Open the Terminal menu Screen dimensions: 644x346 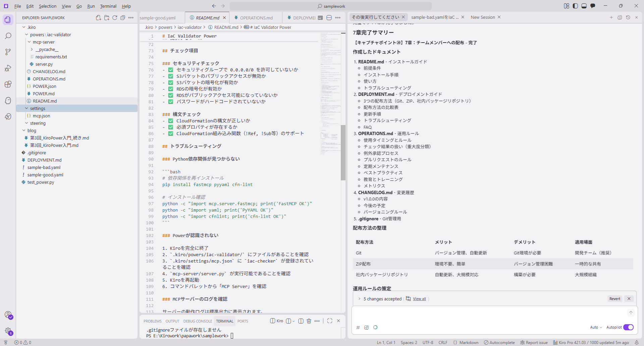pyautogui.click(x=108, y=6)
